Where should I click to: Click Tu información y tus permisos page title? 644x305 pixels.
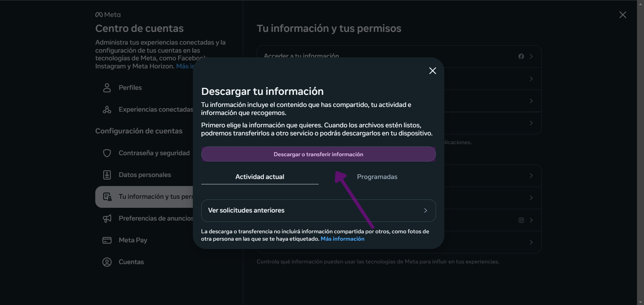coord(329,28)
